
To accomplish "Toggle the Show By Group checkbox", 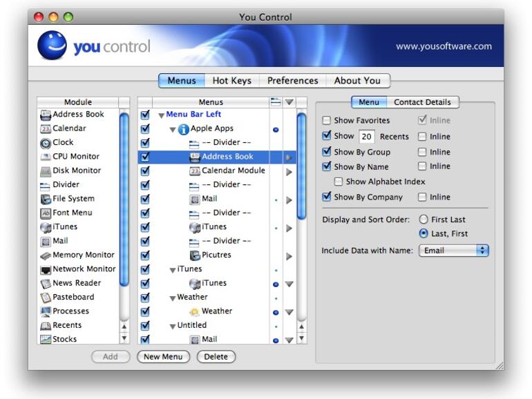I will click(326, 151).
